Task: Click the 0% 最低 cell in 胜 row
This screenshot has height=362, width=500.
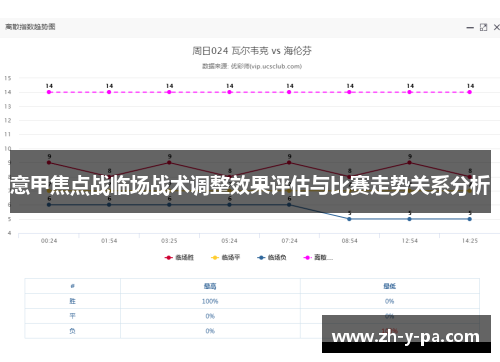Action: click(389, 301)
